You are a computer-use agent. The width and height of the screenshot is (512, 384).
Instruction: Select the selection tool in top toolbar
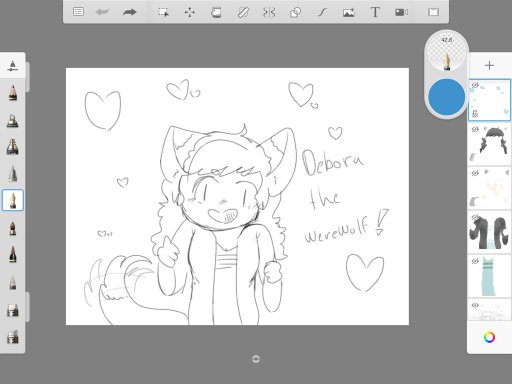pos(163,12)
